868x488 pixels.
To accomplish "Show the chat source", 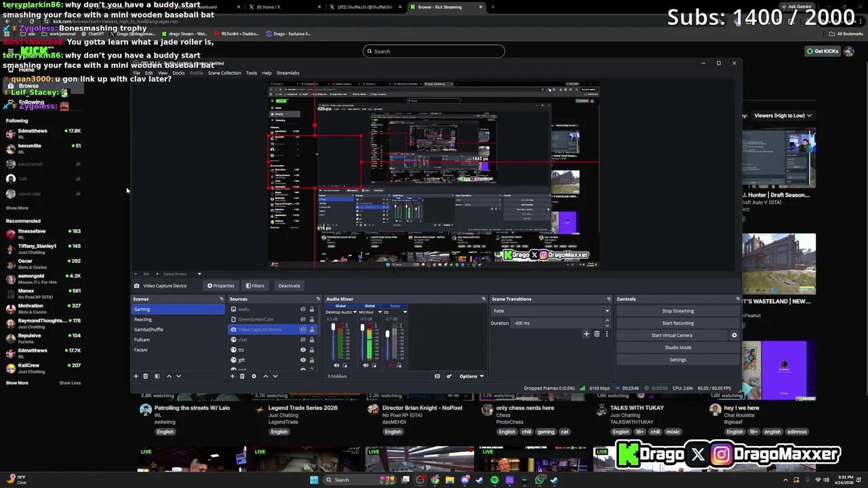I will 303,340.
